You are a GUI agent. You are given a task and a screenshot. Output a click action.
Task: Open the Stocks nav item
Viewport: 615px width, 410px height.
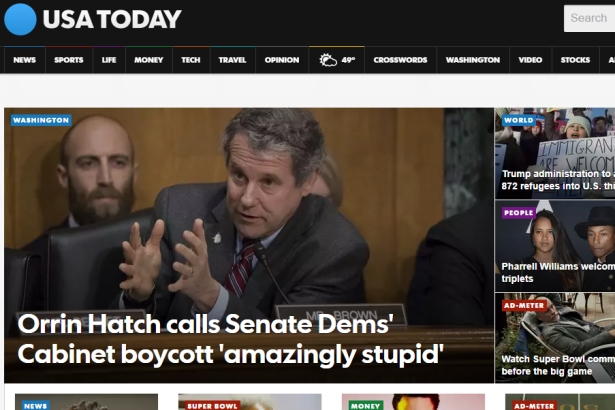pyautogui.click(x=575, y=60)
